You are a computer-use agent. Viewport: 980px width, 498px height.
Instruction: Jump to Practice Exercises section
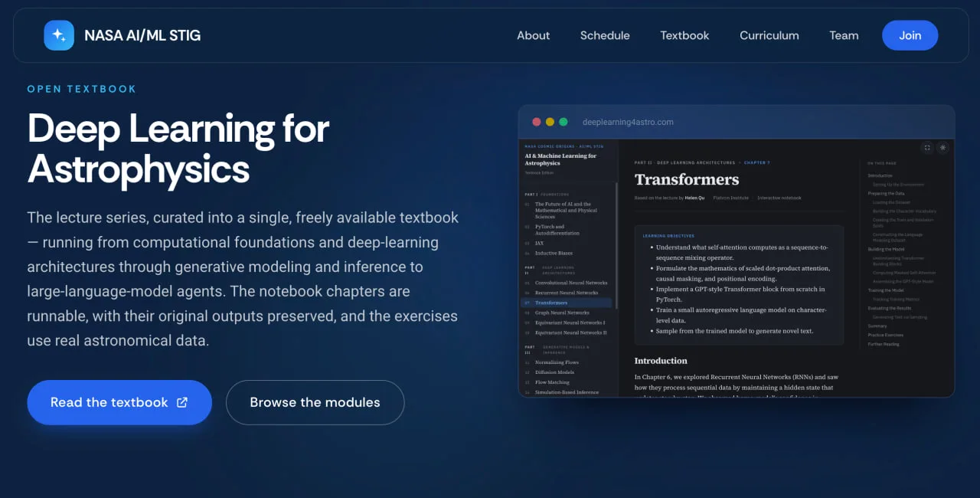pos(885,335)
